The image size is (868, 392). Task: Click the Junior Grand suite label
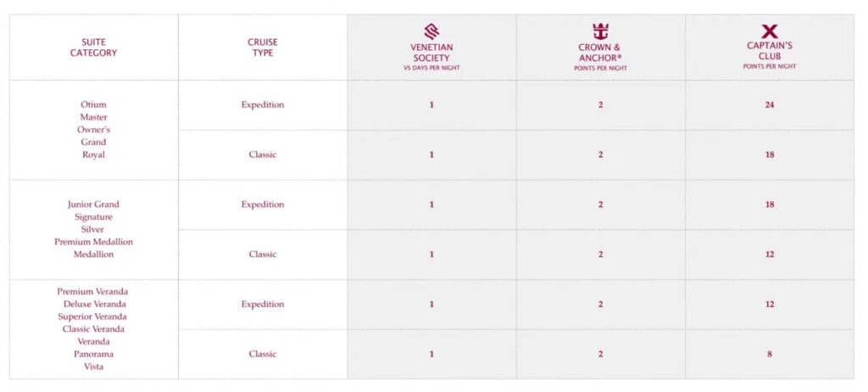[x=94, y=204]
